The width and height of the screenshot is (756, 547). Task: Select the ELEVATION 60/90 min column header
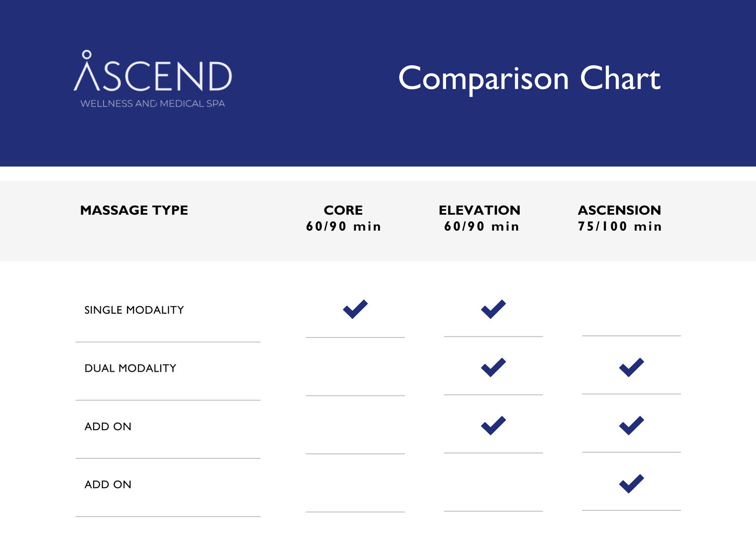click(x=480, y=218)
